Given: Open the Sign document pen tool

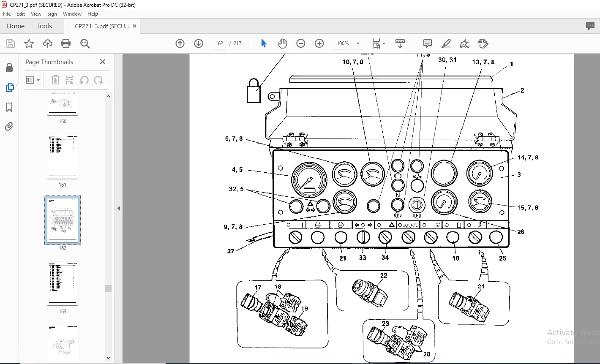Looking at the screenshot, I should [x=464, y=43].
